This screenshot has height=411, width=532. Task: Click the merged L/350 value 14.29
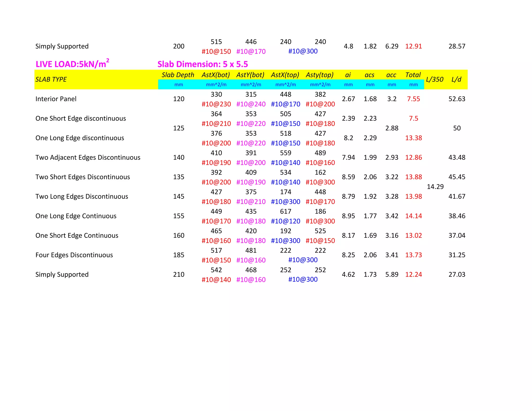click(435, 187)
